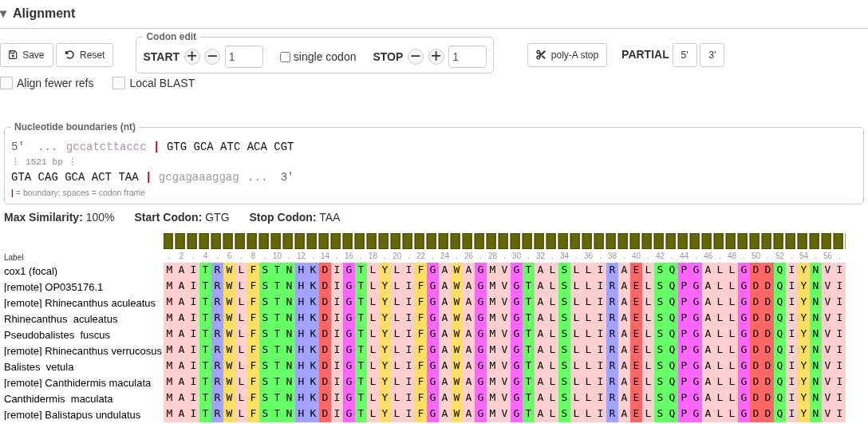
Task: Select the Pseudobalistes fuscus row label
Action: click(x=57, y=335)
